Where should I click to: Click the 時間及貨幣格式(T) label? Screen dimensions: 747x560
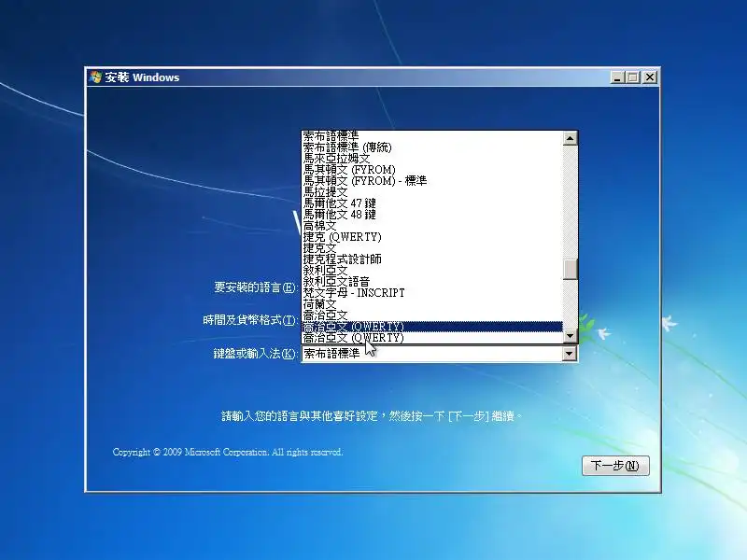[250, 320]
